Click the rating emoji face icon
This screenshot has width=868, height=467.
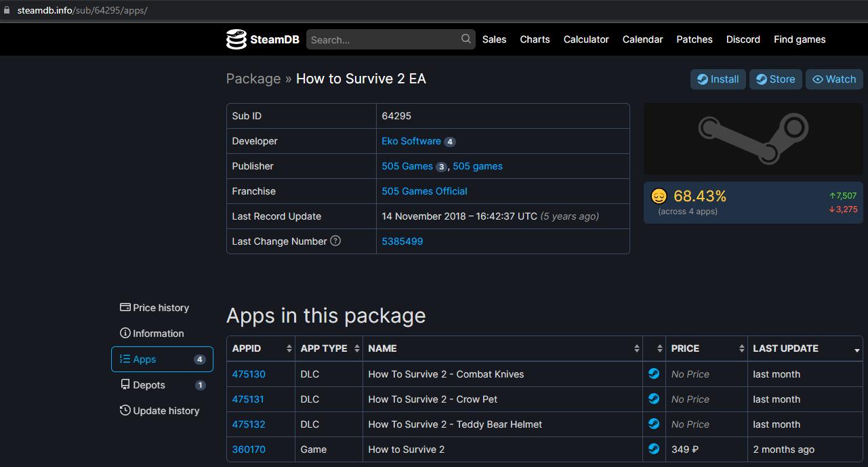[x=659, y=197]
